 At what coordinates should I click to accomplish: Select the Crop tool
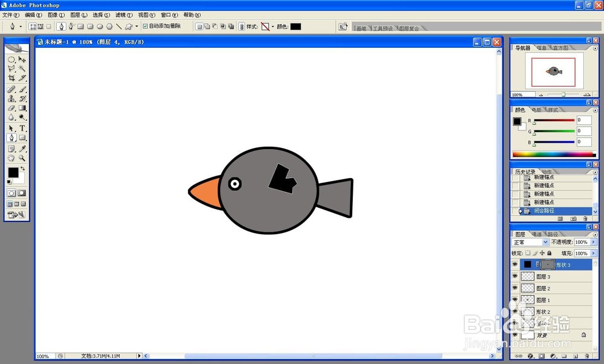point(11,78)
